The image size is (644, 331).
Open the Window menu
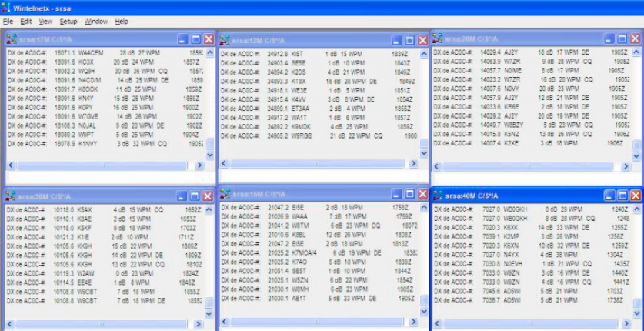pos(95,22)
